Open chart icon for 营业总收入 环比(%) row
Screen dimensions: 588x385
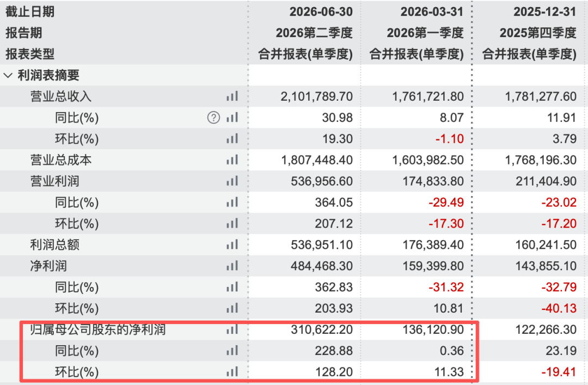point(232,139)
